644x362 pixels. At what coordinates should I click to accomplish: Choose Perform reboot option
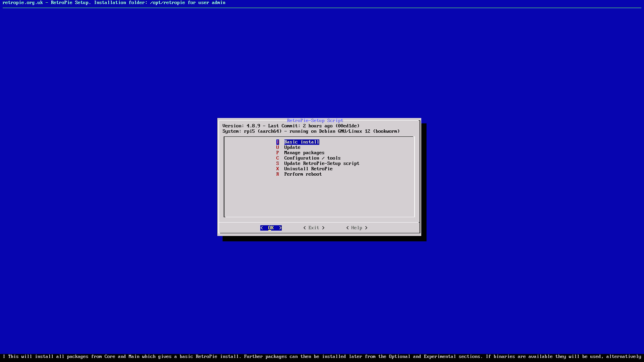303,174
